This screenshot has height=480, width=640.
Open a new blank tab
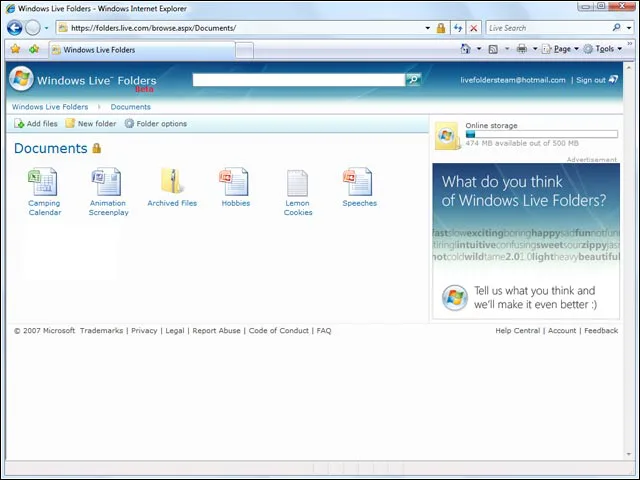pyautogui.click(x=244, y=50)
